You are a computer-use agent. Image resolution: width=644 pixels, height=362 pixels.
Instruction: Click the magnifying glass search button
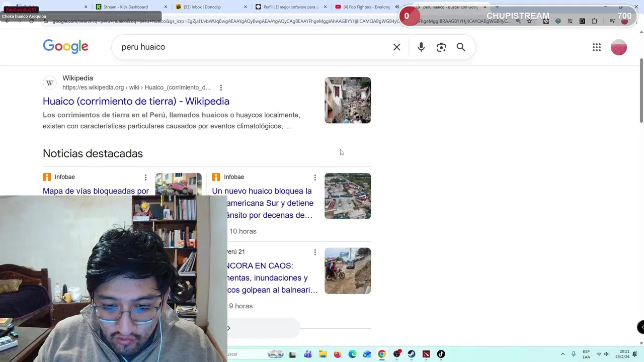pos(461,47)
